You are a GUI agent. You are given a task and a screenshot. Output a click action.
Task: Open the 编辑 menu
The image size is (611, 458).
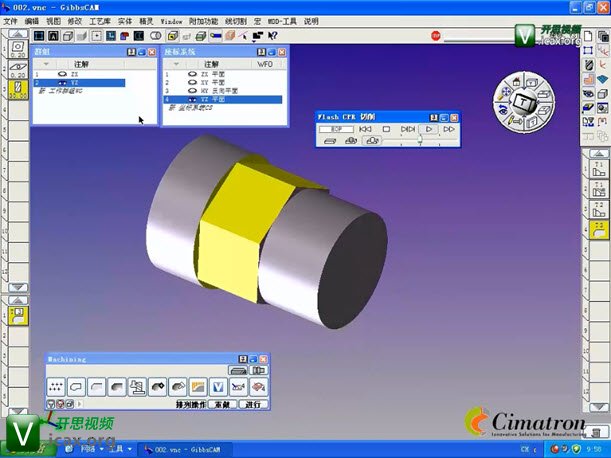pyautogui.click(x=32, y=21)
